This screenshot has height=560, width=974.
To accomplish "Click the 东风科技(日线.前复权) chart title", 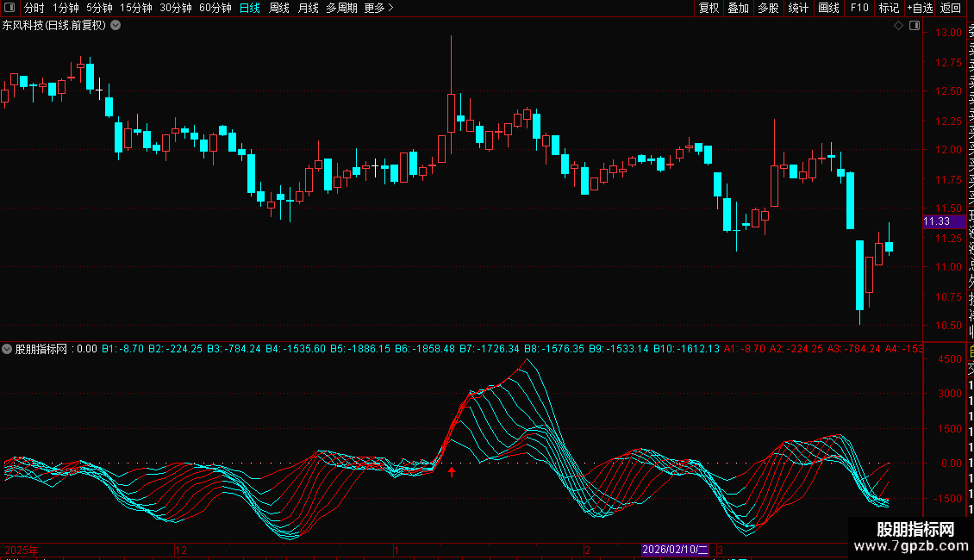I will click(x=54, y=26).
